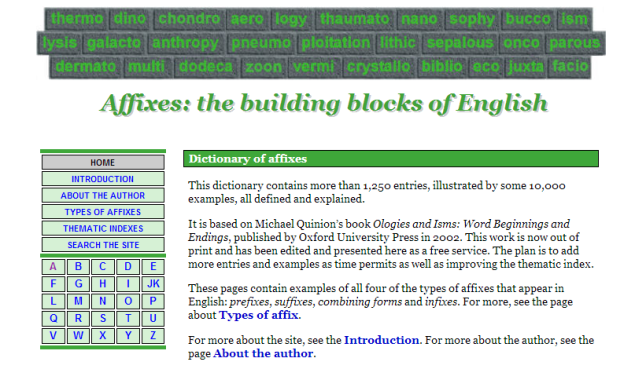Click the 'zoon' block in the banner
The image size is (635, 380).
264,66
